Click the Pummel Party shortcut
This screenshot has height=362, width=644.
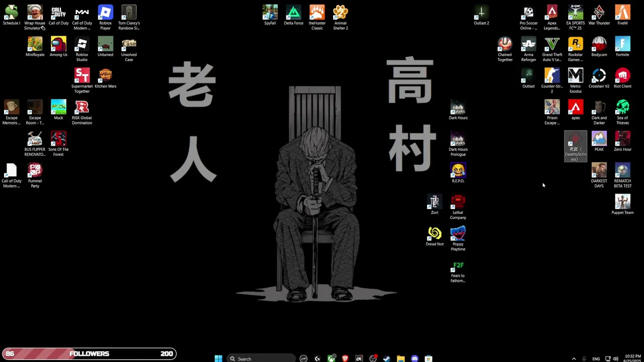point(35,176)
